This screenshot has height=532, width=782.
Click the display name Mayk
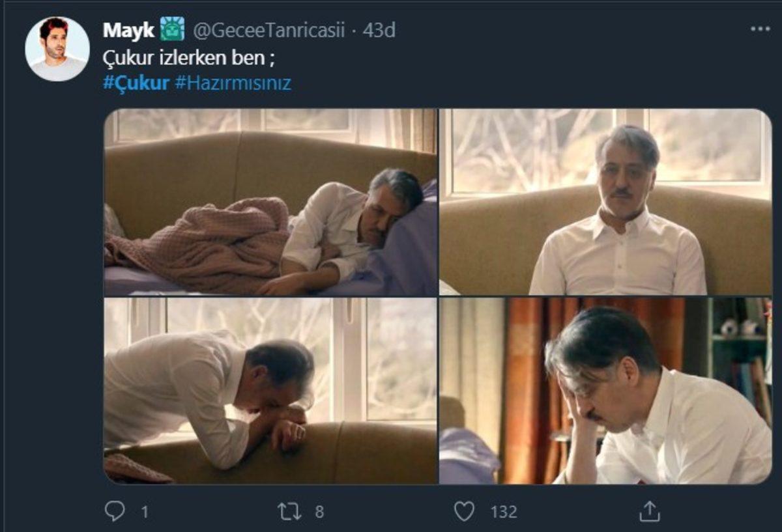point(128,30)
